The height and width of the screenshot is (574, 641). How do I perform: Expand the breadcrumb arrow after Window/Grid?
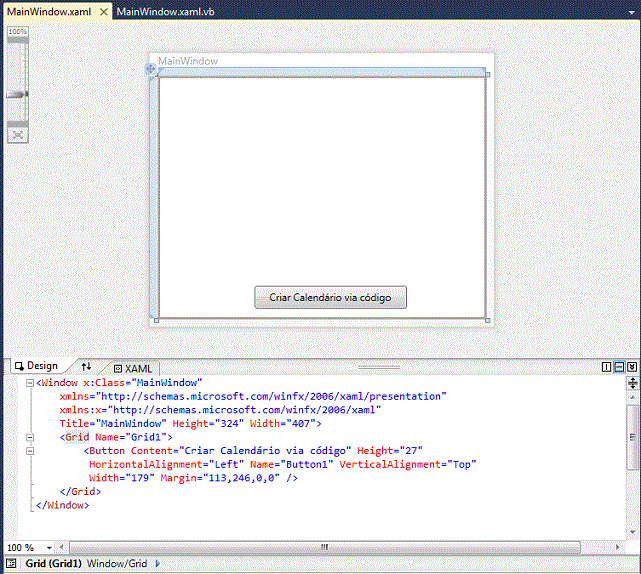158,563
